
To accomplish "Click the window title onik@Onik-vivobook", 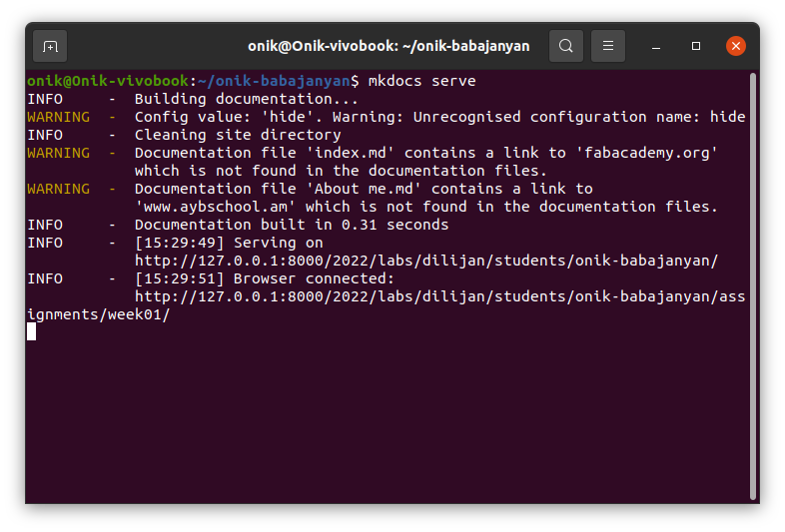I will coord(389,46).
